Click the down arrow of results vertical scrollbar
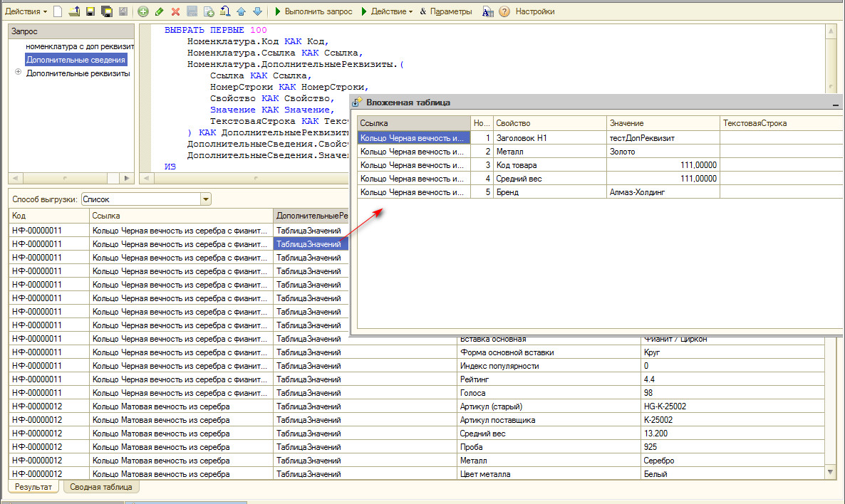The height and width of the screenshot is (504, 845). 830,473
